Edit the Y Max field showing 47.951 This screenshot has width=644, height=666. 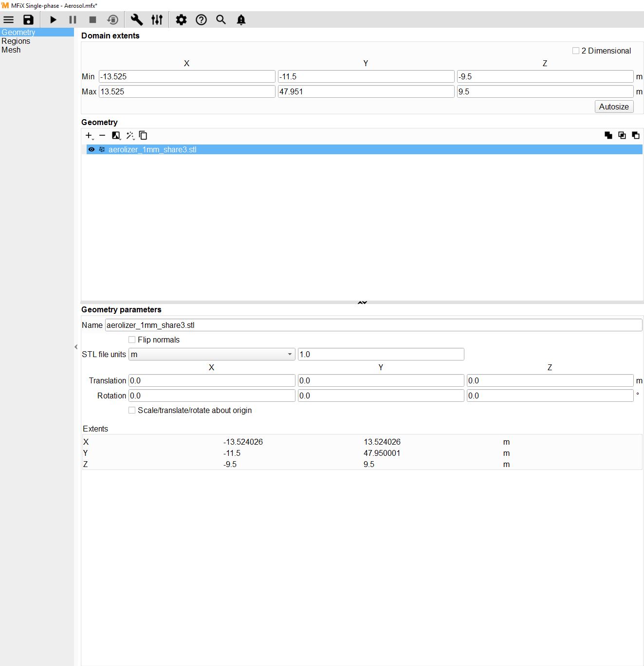(x=366, y=91)
